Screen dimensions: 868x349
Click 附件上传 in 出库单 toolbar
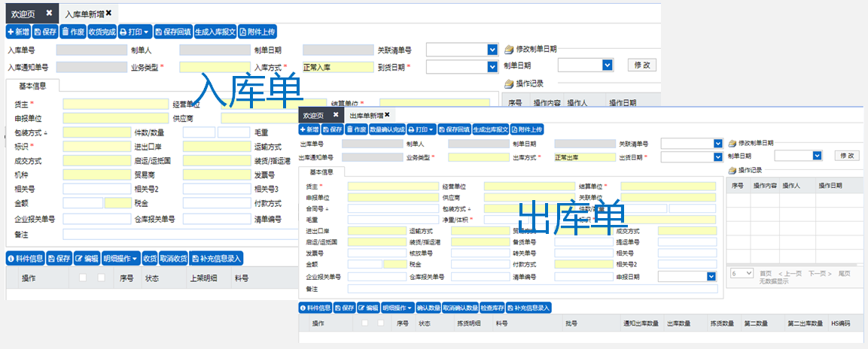point(527,129)
